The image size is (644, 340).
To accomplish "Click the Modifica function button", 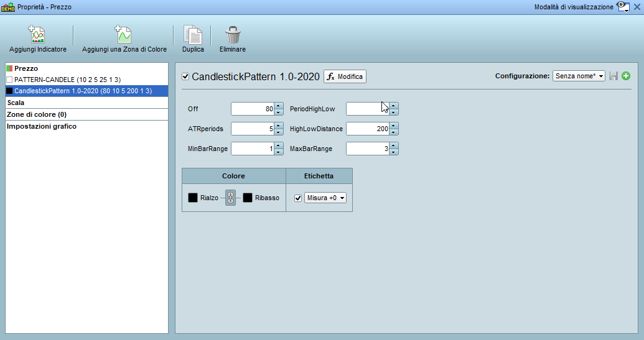I will [x=345, y=76].
